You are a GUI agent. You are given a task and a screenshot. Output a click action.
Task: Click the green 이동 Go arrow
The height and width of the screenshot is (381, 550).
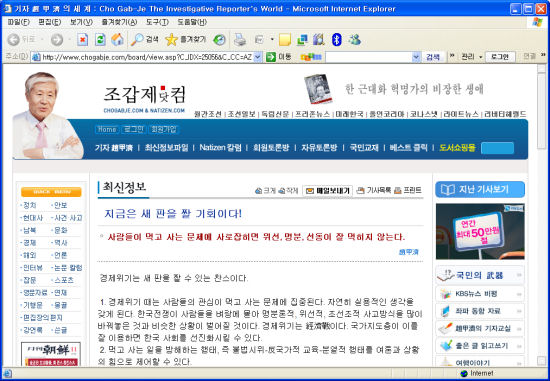click(271, 57)
